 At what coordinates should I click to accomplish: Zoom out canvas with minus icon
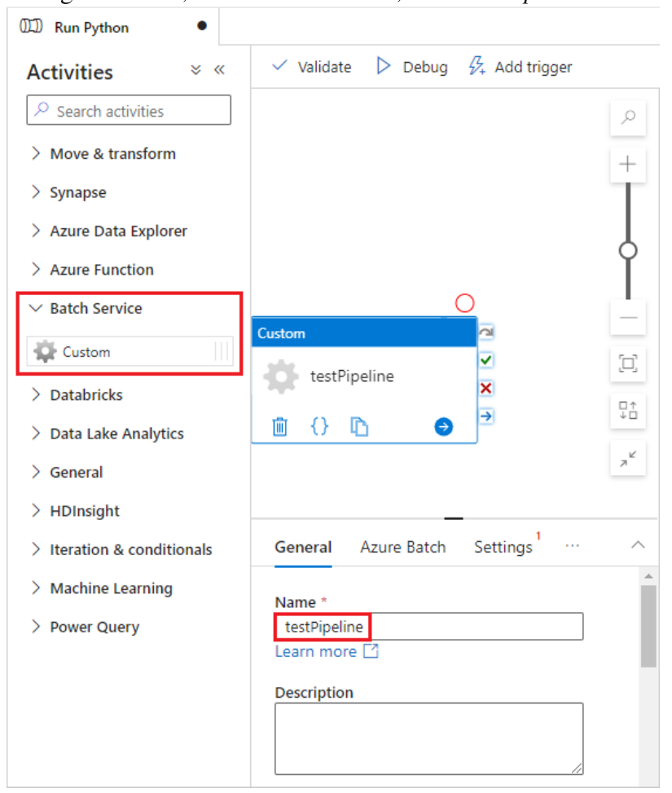click(628, 317)
